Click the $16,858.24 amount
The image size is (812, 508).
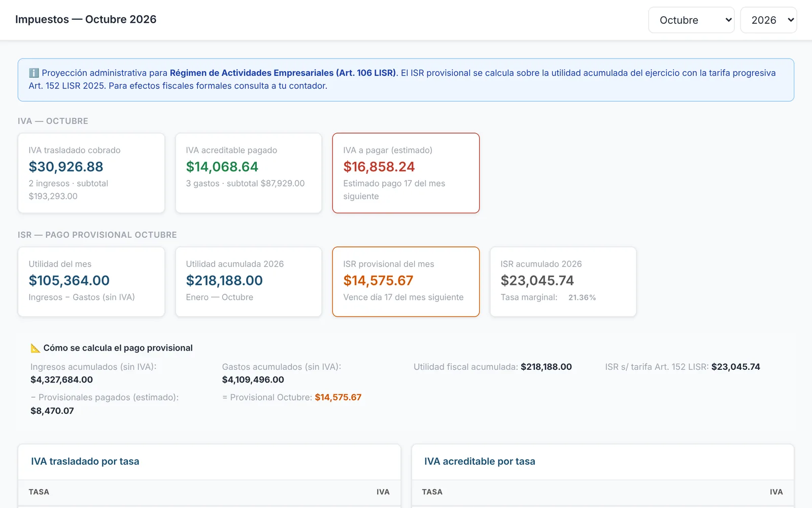tap(379, 167)
